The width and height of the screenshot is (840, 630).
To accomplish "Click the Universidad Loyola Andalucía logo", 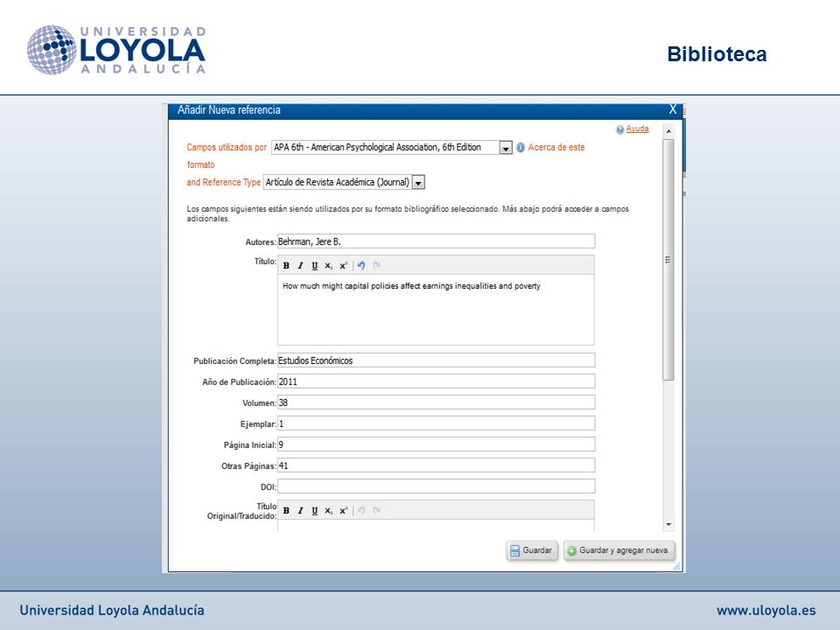I will click(x=116, y=50).
